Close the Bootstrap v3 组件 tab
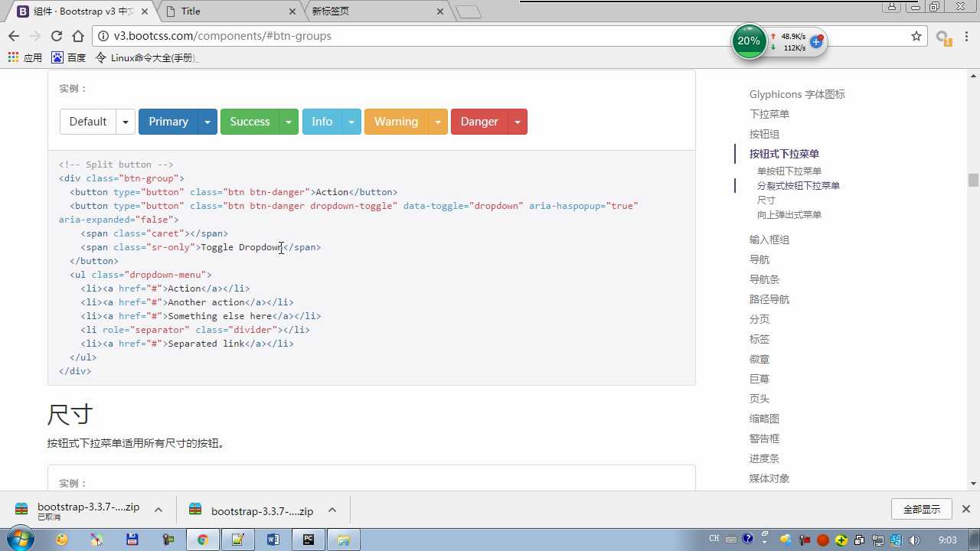This screenshot has width=980, height=551. click(x=145, y=11)
